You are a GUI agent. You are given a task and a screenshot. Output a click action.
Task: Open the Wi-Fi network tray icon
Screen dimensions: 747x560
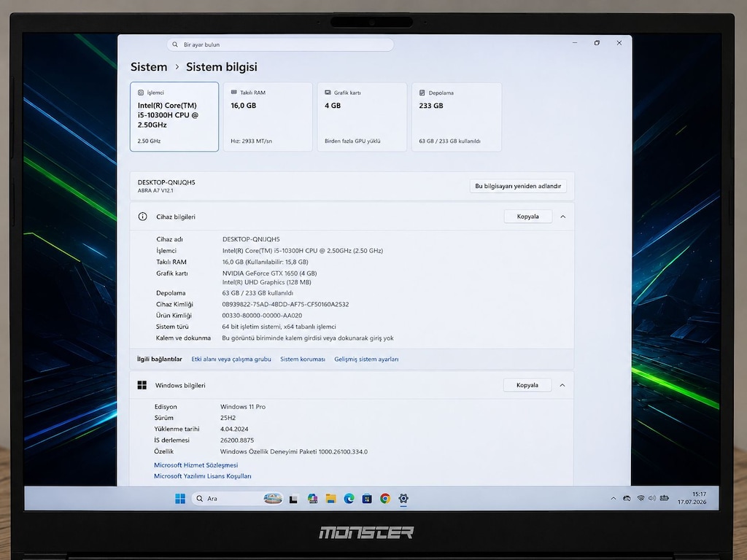pyautogui.click(x=640, y=498)
